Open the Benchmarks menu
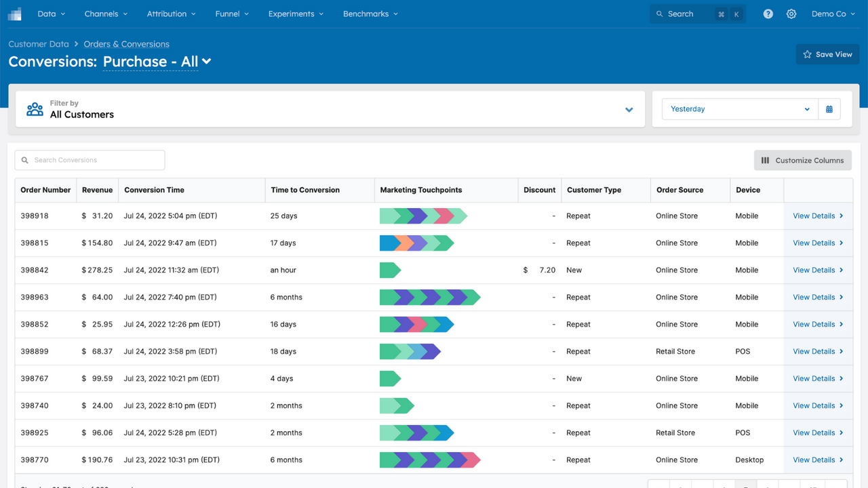 point(366,13)
